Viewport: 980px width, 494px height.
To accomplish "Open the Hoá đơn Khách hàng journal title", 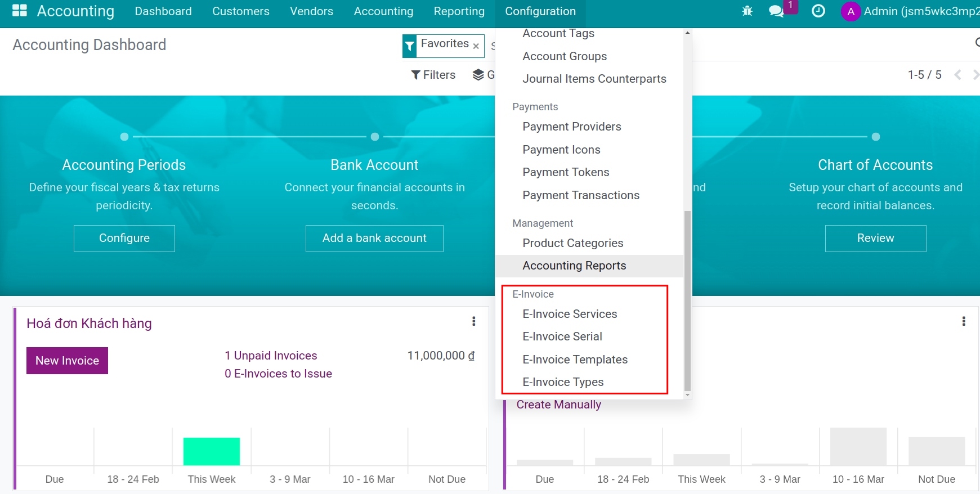I will (x=89, y=324).
